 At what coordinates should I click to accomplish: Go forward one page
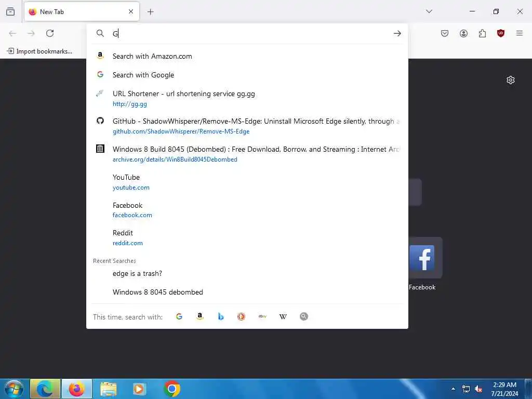click(x=31, y=33)
